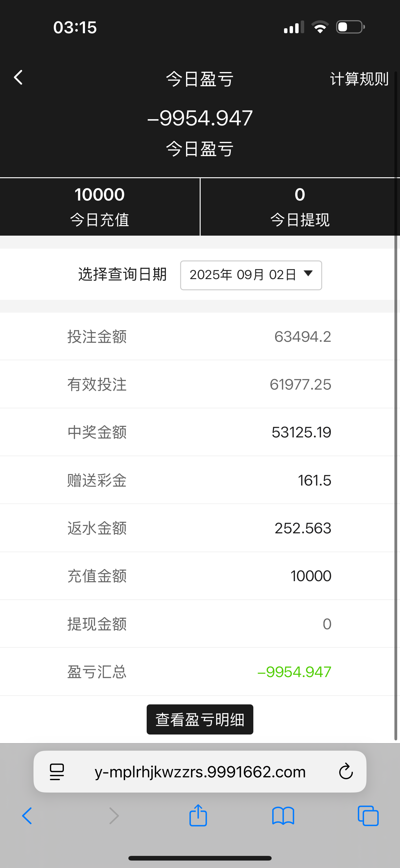This screenshot has width=400, height=868.
Task: Tap the Safari forward navigation arrow
Action: point(114,816)
